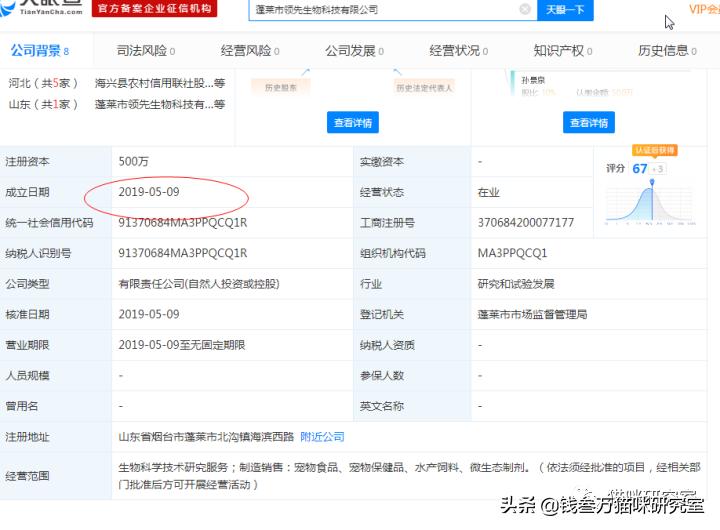Image resolution: width=720 pixels, height=530 pixels.
Task: Click the score value 67
Action: click(x=640, y=169)
